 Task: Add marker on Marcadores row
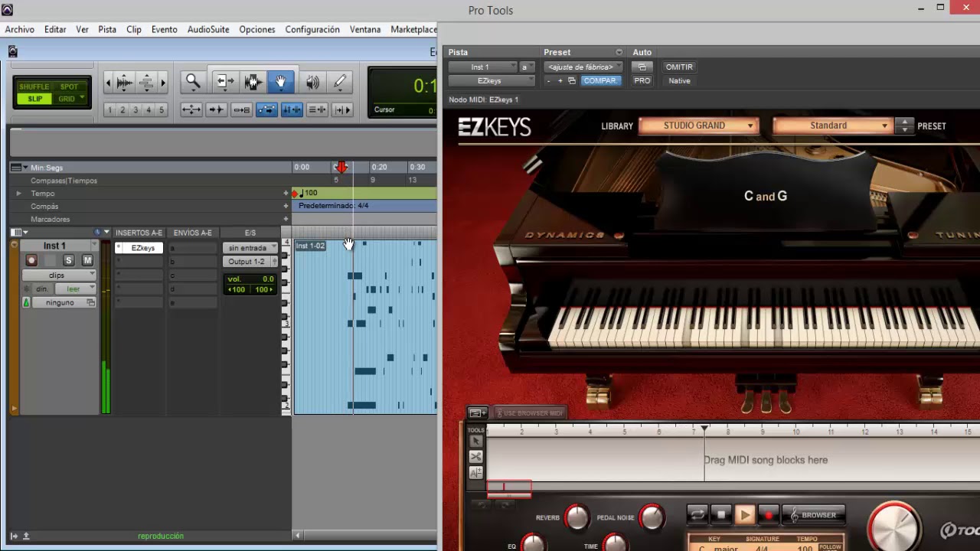pos(286,220)
